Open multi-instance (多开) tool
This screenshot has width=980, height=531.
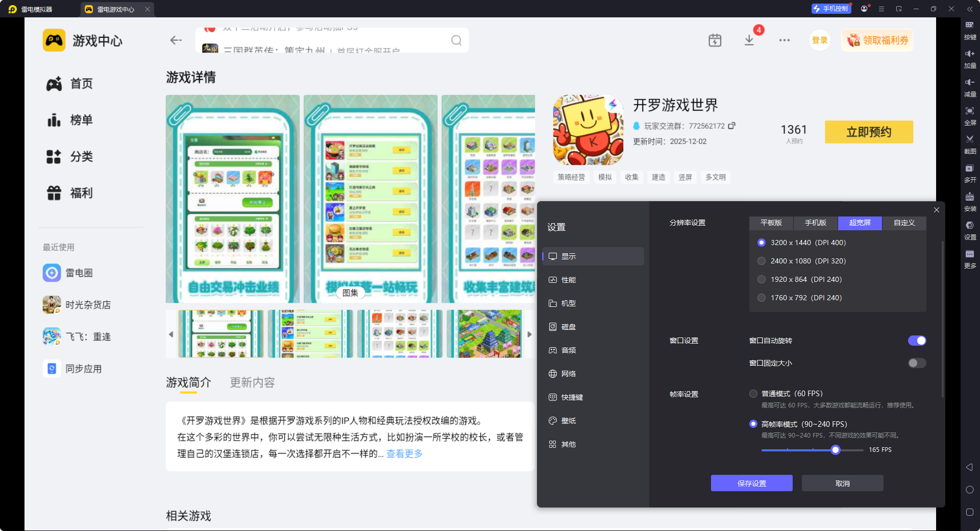[x=969, y=168]
